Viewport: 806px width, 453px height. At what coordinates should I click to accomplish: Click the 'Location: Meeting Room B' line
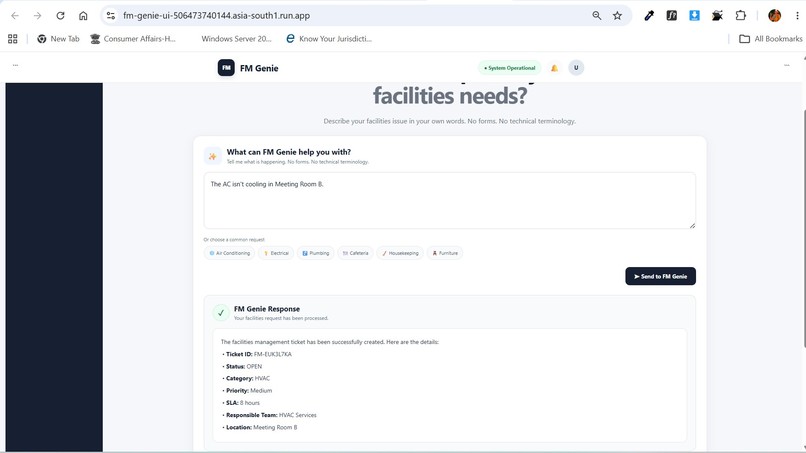262,427
